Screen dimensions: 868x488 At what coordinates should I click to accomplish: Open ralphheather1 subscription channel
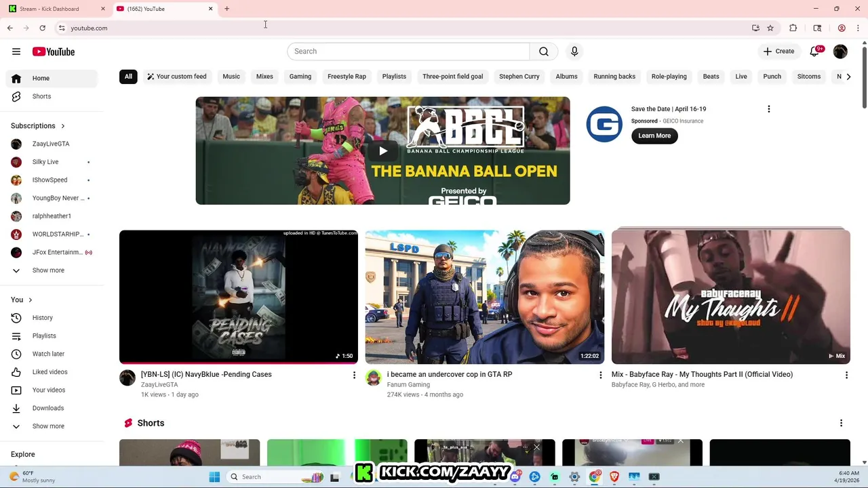click(x=51, y=216)
